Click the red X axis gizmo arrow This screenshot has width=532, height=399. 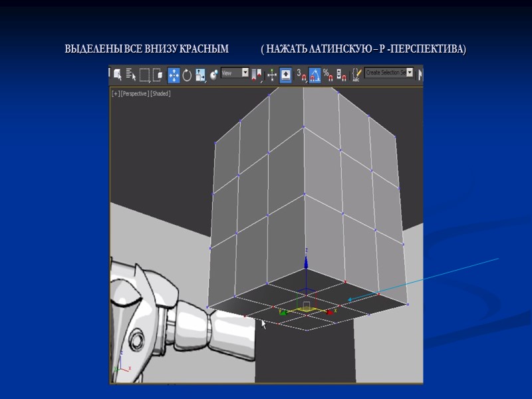pyautogui.click(x=330, y=312)
